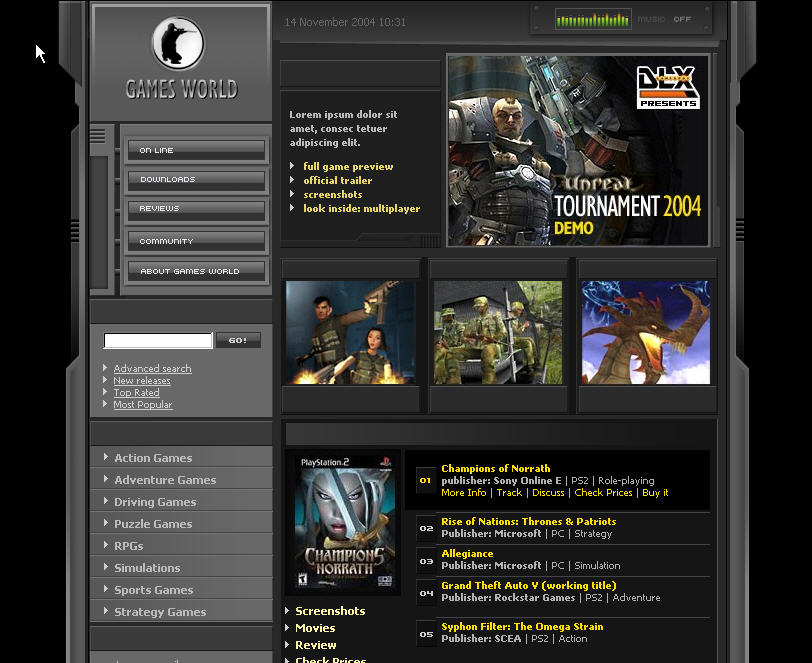This screenshot has height=663, width=812.
Task: Open the New releases link
Action: 142,380
